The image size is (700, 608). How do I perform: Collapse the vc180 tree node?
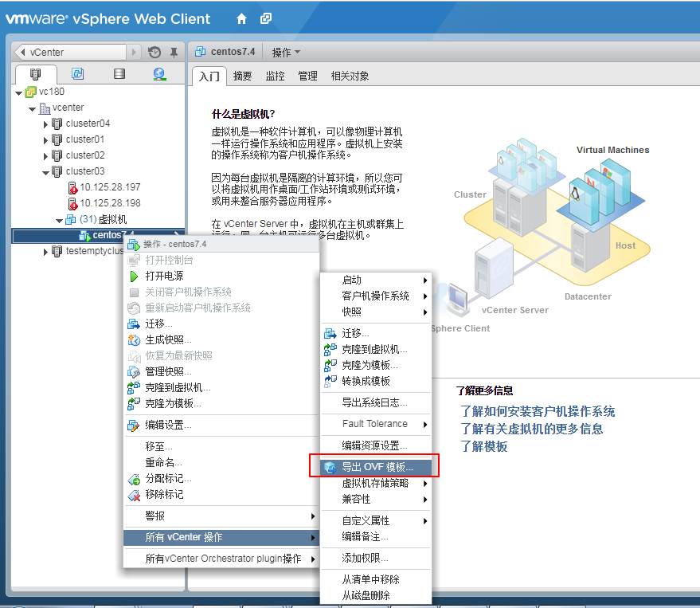click(19, 93)
